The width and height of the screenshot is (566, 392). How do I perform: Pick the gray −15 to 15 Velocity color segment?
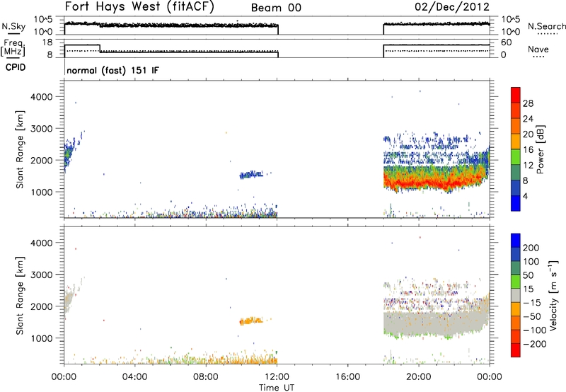516,295
